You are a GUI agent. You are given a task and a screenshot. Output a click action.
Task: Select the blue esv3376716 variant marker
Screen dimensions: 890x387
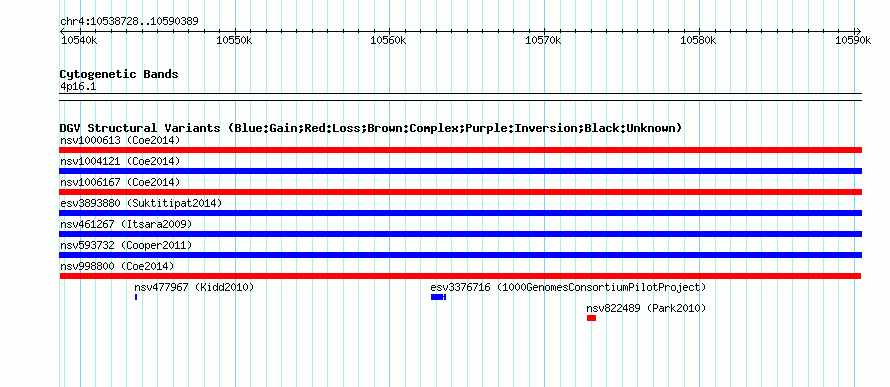[438, 297]
